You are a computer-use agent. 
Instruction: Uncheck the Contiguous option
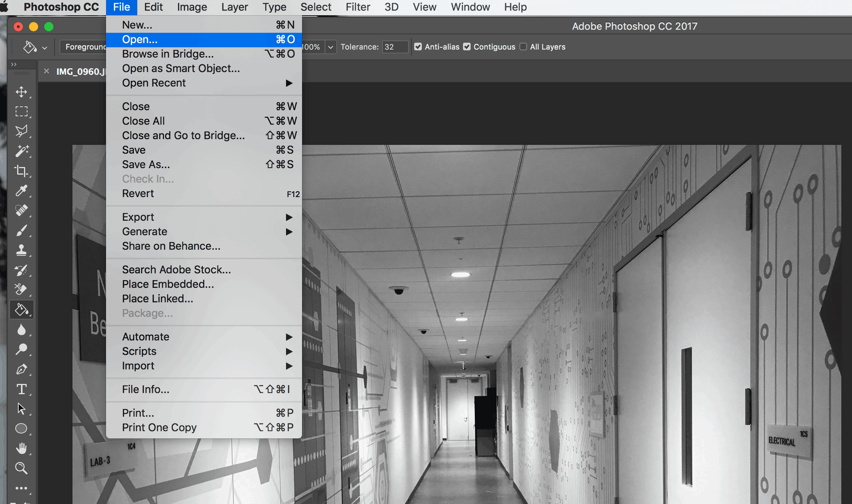click(467, 47)
